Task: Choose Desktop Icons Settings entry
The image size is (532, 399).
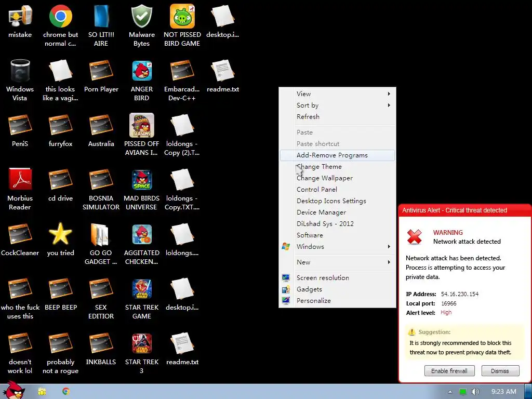Action: pyautogui.click(x=337, y=201)
